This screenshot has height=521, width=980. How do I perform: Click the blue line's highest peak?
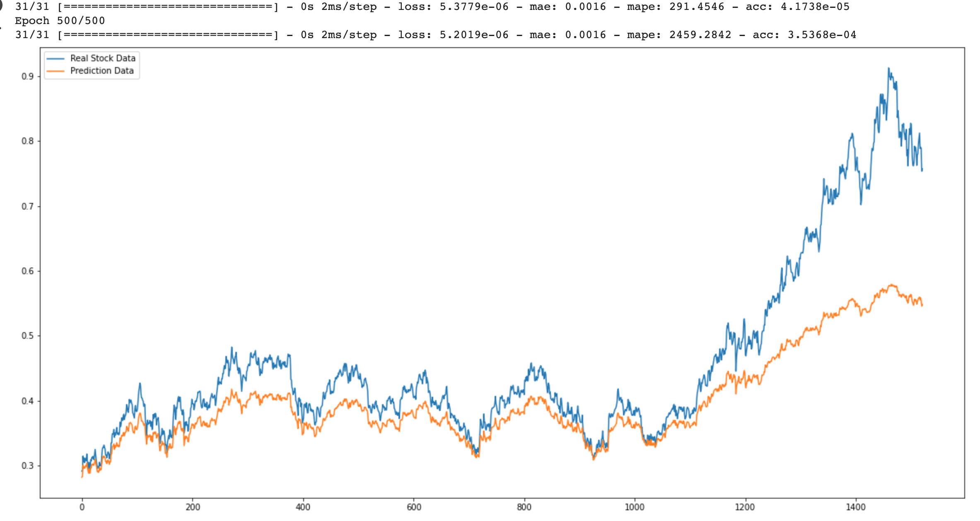point(888,69)
